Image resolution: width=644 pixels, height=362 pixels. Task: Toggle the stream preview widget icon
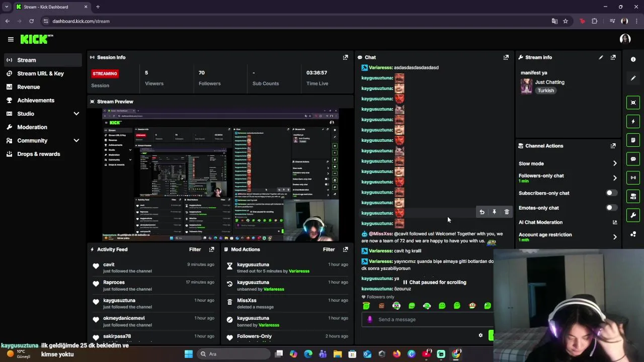[633, 103]
